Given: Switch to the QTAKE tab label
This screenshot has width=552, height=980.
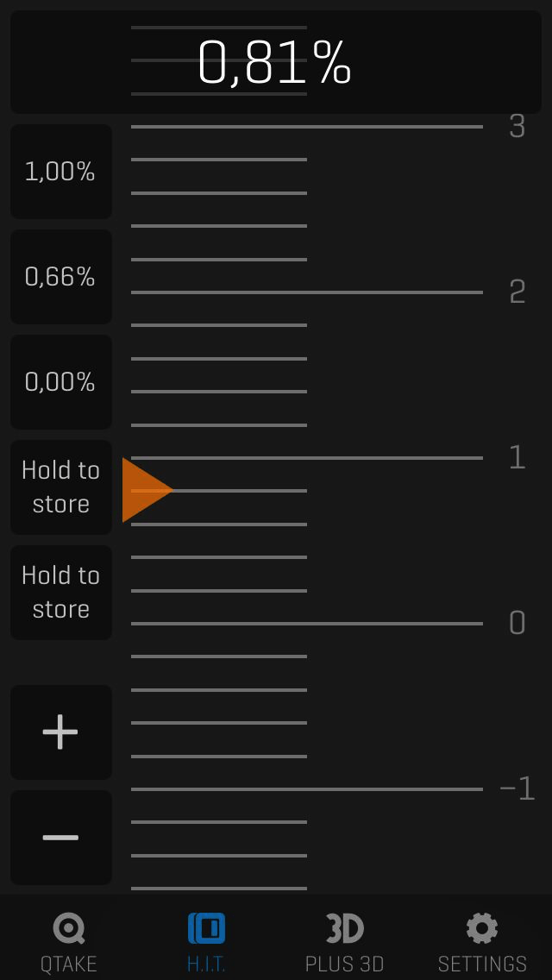Looking at the screenshot, I should (68, 963).
